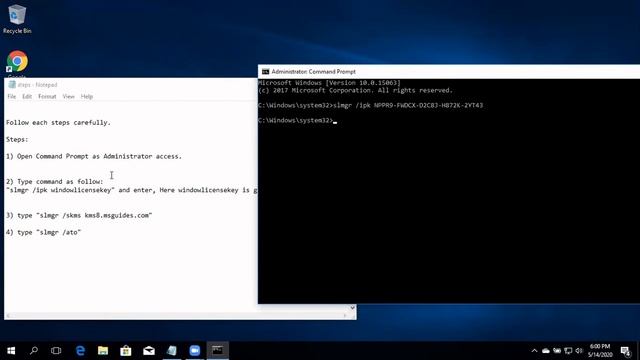Click the Administrator: Command Prompt title
This screenshot has width=640, height=360.
(313, 71)
